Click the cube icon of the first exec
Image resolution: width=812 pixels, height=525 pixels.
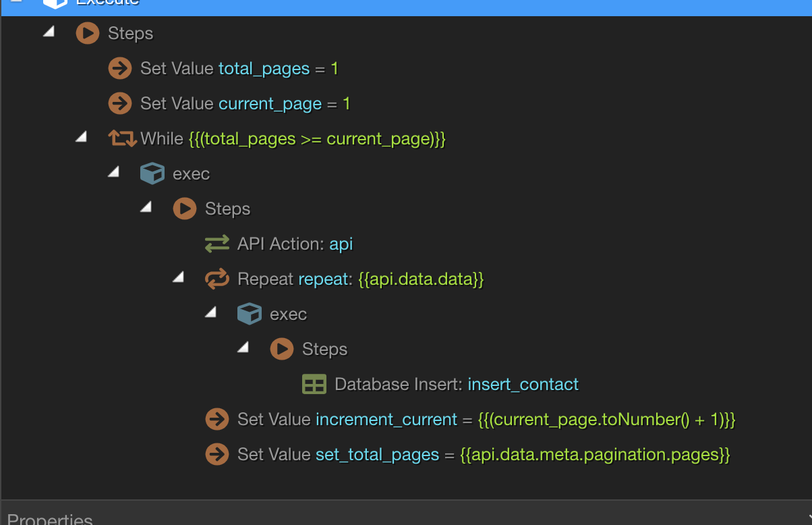152,173
